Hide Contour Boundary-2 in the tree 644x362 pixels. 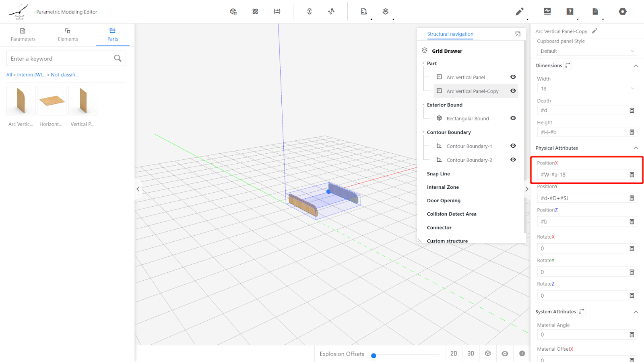pyautogui.click(x=513, y=160)
